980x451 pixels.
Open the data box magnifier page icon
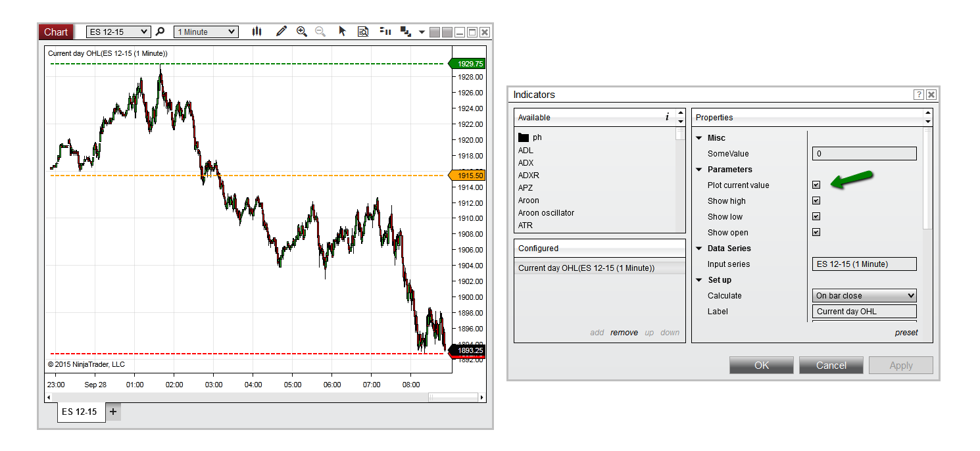pyautogui.click(x=363, y=32)
